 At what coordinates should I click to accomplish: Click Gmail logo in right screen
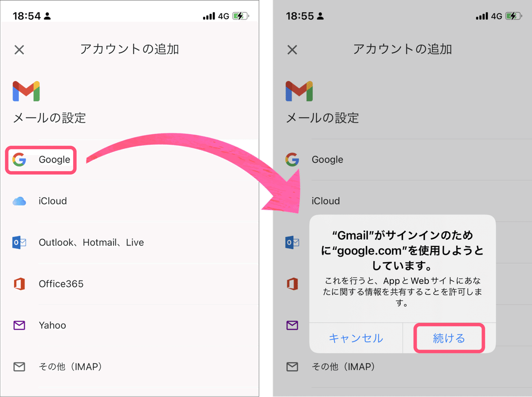pos(299,91)
